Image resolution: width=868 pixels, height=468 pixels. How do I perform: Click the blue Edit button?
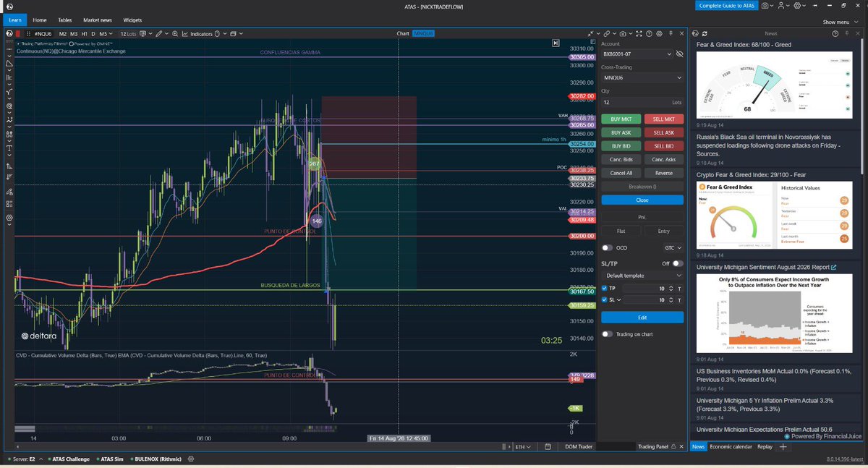coord(642,317)
